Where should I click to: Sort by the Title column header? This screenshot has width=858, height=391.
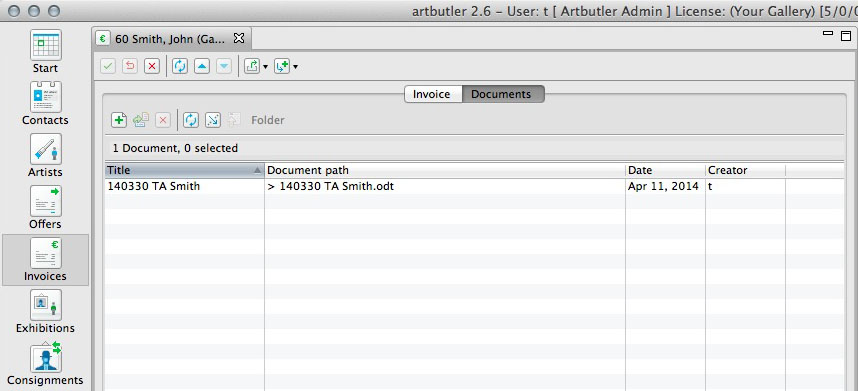tap(184, 170)
